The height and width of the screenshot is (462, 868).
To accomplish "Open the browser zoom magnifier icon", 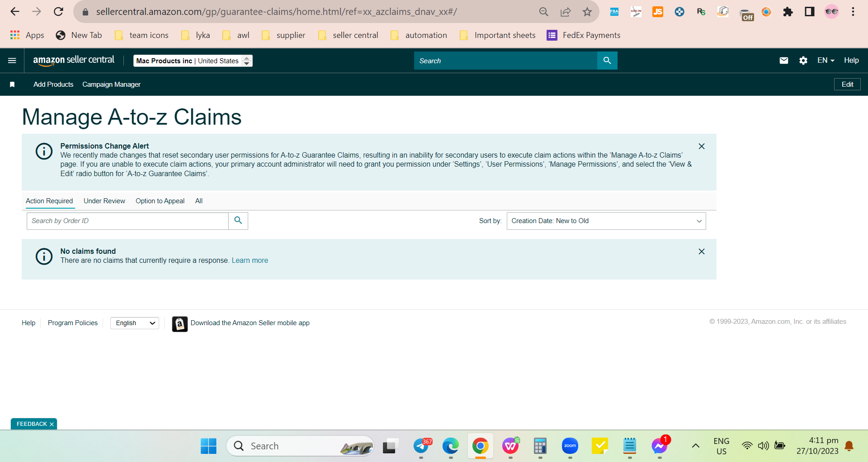I will (x=544, y=12).
